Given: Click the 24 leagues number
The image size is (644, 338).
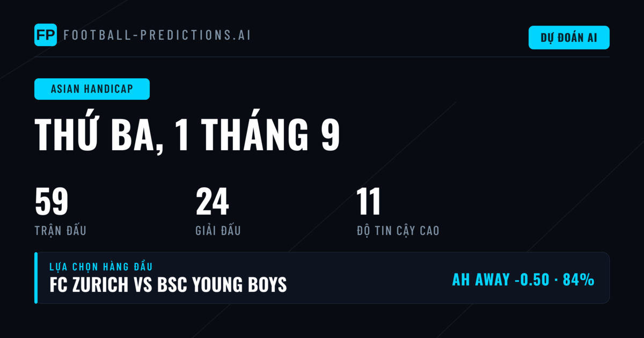Looking at the screenshot, I should click(213, 202).
